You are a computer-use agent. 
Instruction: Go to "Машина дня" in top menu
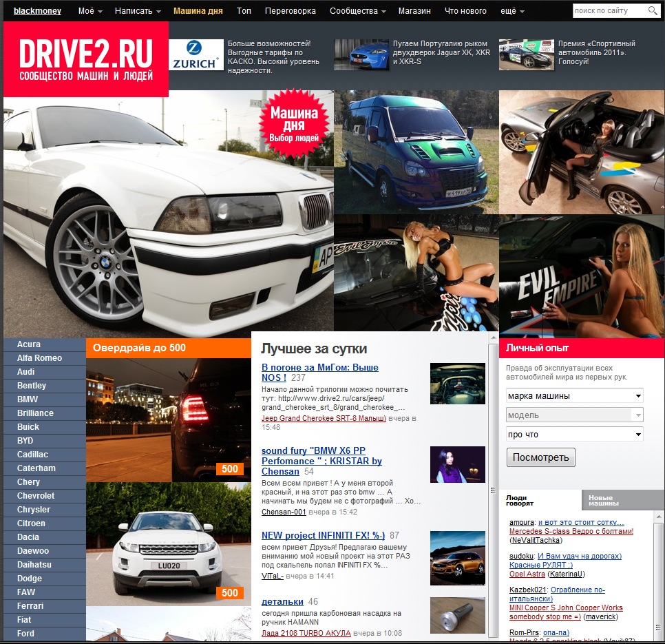[198, 11]
